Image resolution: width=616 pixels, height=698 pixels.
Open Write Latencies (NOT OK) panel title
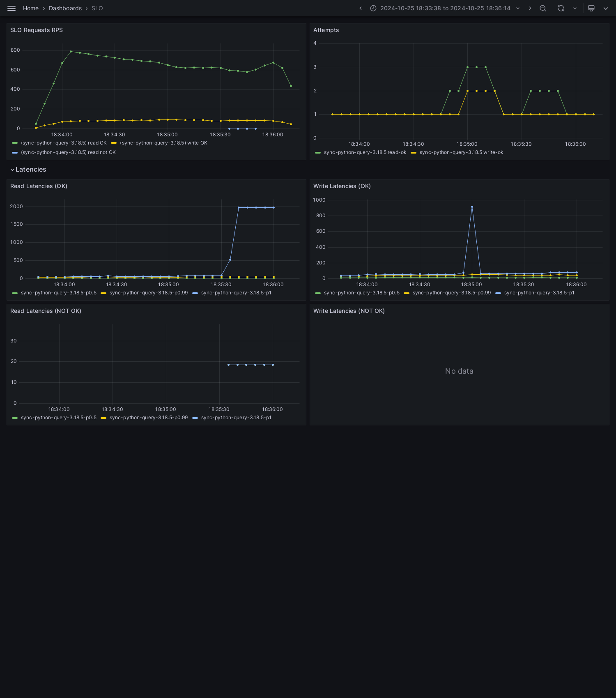pyautogui.click(x=349, y=311)
